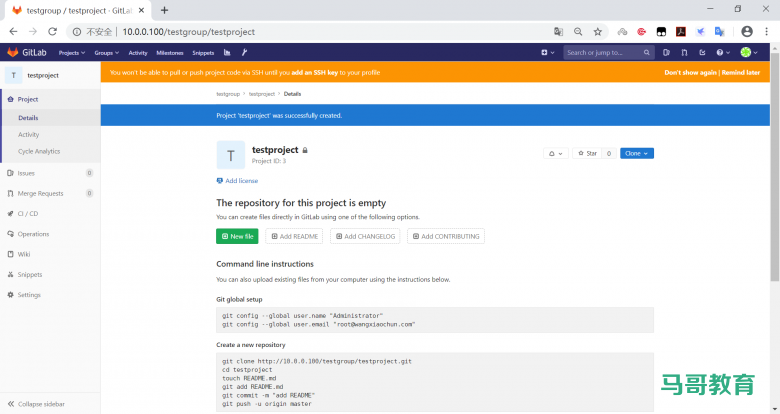780x414 pixels.
Task: Click the address bar URL
Action: [189, 32]
